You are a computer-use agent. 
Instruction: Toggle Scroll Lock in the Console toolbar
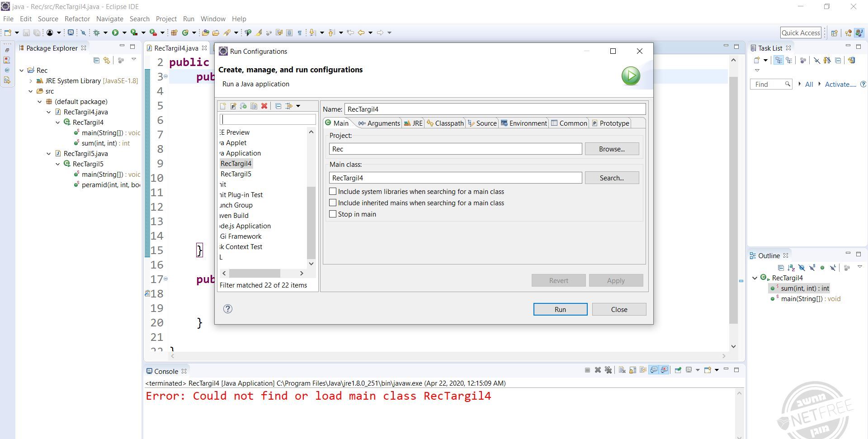632,370
